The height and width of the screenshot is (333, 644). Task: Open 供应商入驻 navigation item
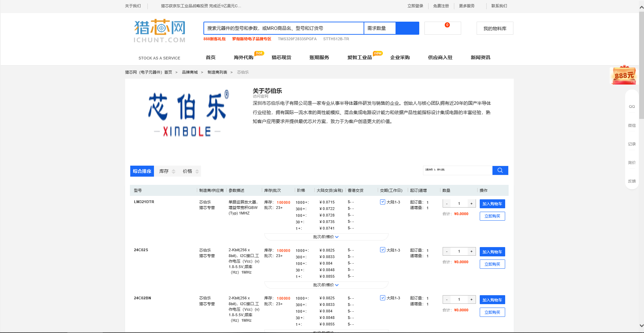click(440, 57)
